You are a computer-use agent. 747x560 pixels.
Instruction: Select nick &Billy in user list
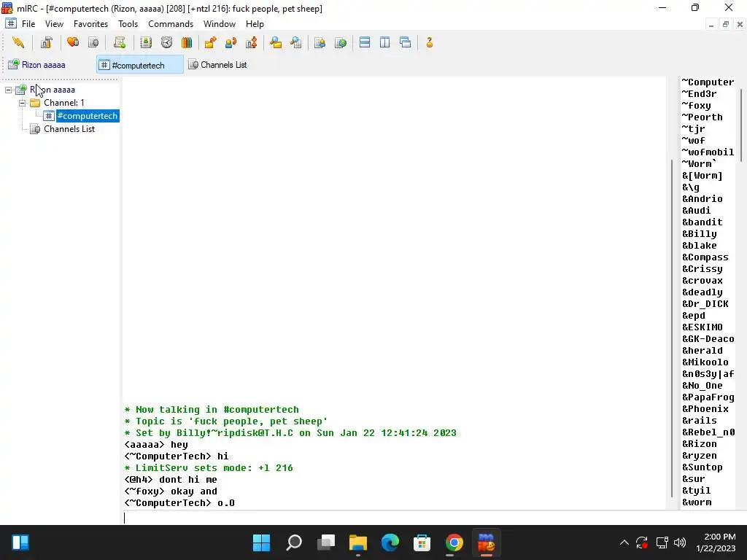(x=700, y=234)
